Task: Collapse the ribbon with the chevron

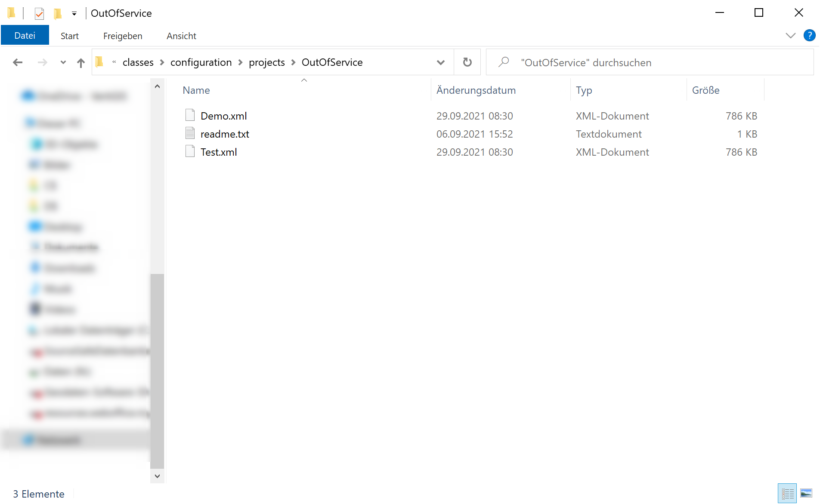Action: [791, 35]
